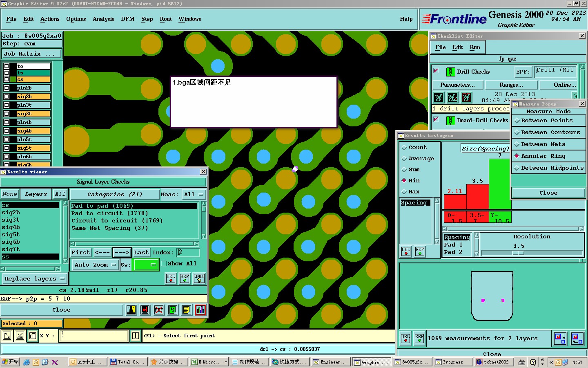Click the red monitor icon in Results viewer
Screen dimensions: 588x368
tap(145, 310)
